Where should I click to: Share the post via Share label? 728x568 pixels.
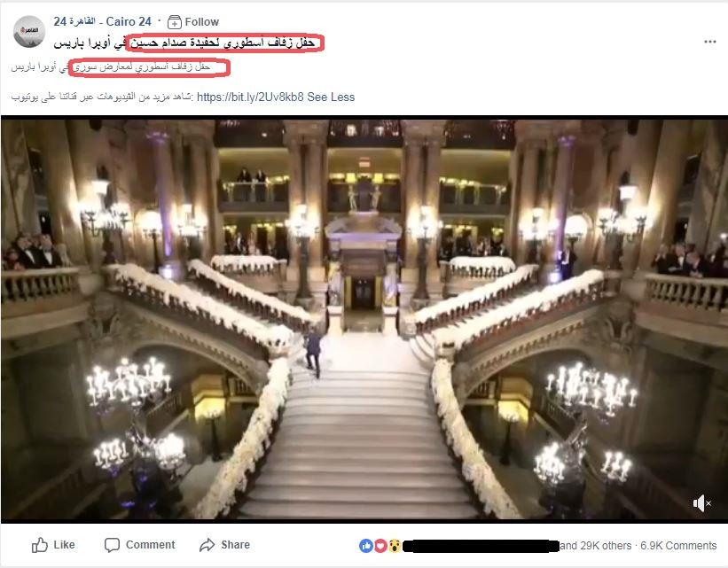235,545
